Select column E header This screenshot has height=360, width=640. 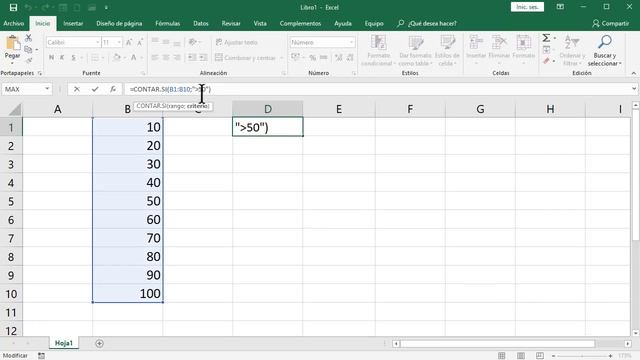click(338, 109)
